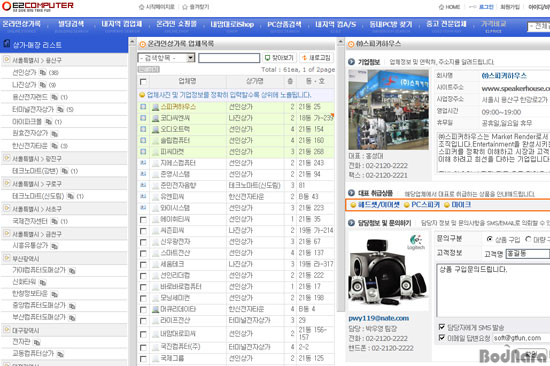Open 가격비교 menu item

pyautogui.click(x=493, y=24)
